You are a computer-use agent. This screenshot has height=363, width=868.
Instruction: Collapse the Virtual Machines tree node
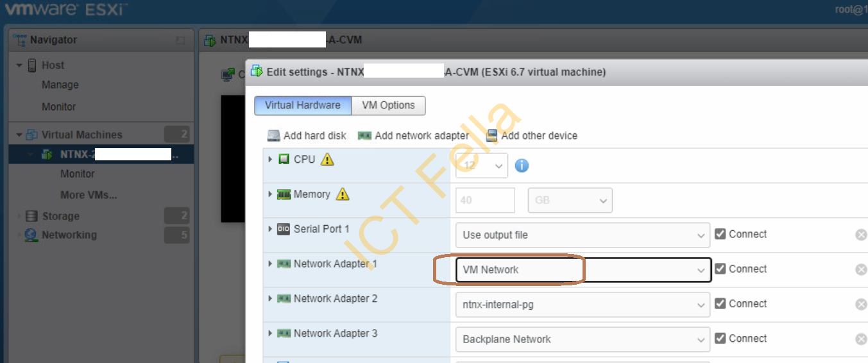[x=19, y=135]
